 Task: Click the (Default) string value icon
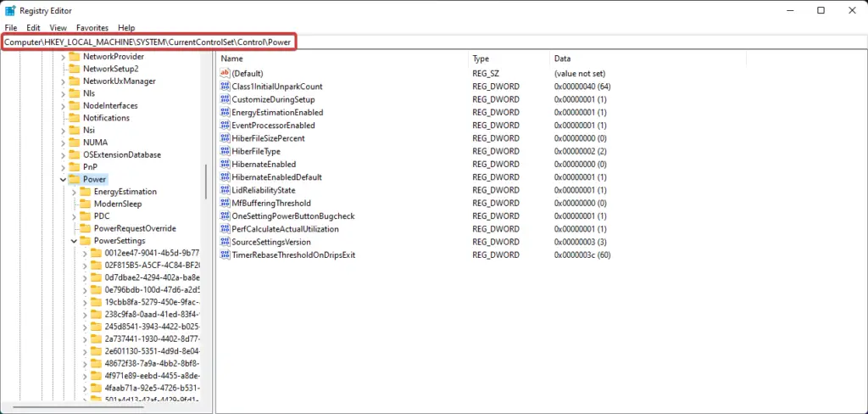(225, 73)
